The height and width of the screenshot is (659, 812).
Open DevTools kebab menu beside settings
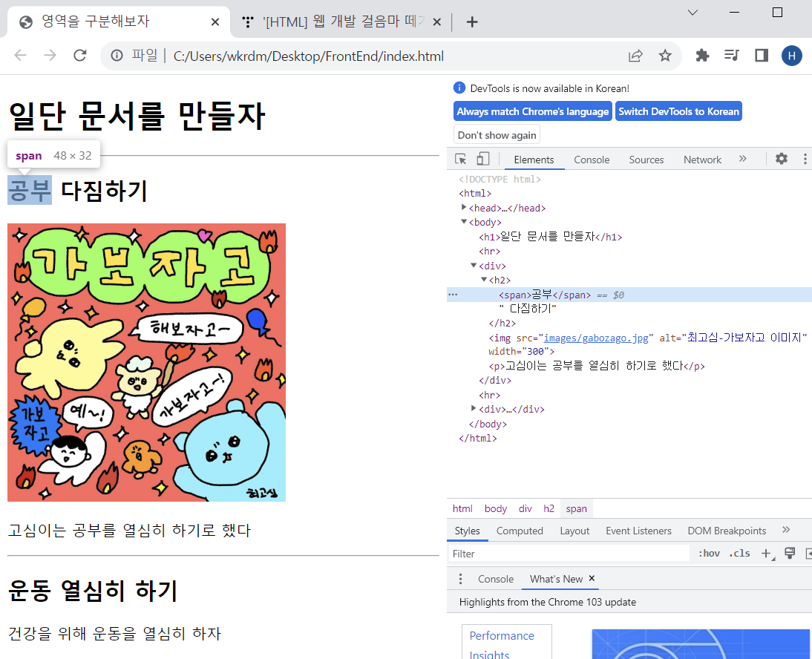[x=805, y=159]
